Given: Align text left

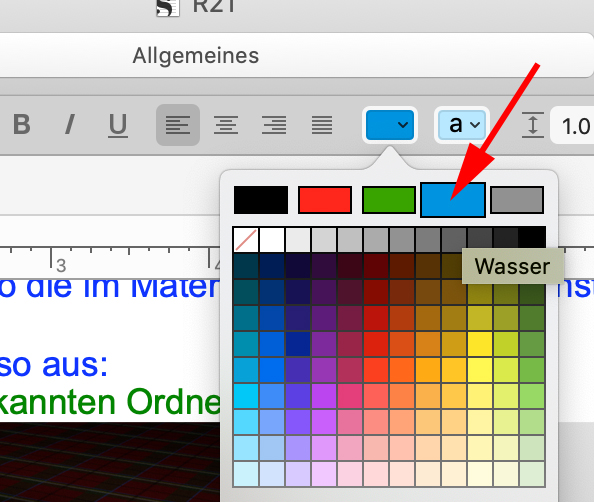Looking at the screenshot, I should click(178, 125).
